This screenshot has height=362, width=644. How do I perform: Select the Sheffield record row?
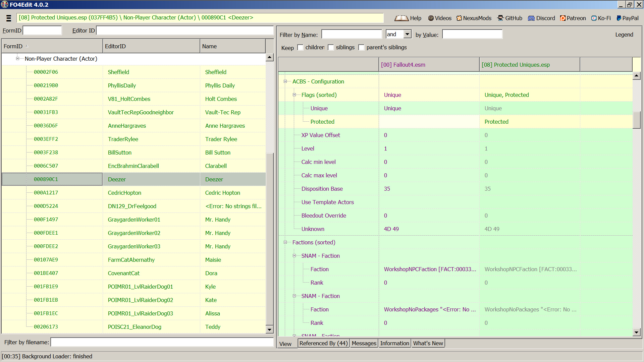pyautogui.click(x=134, y=72)
